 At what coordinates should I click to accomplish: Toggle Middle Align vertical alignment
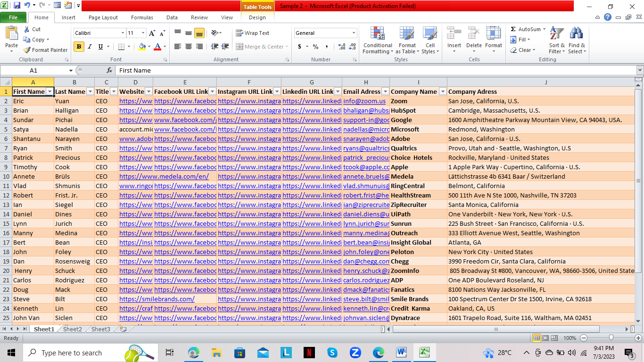[x=188, y=33]
